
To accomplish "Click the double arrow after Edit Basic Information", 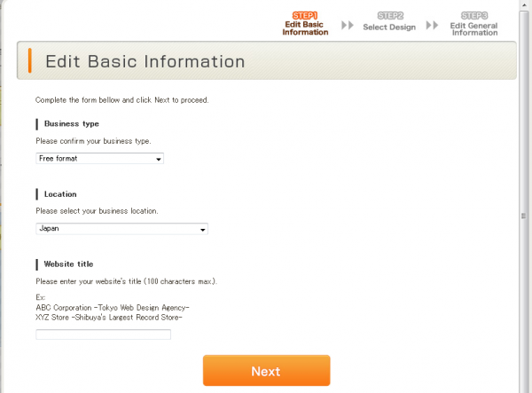I will [347, 26].
